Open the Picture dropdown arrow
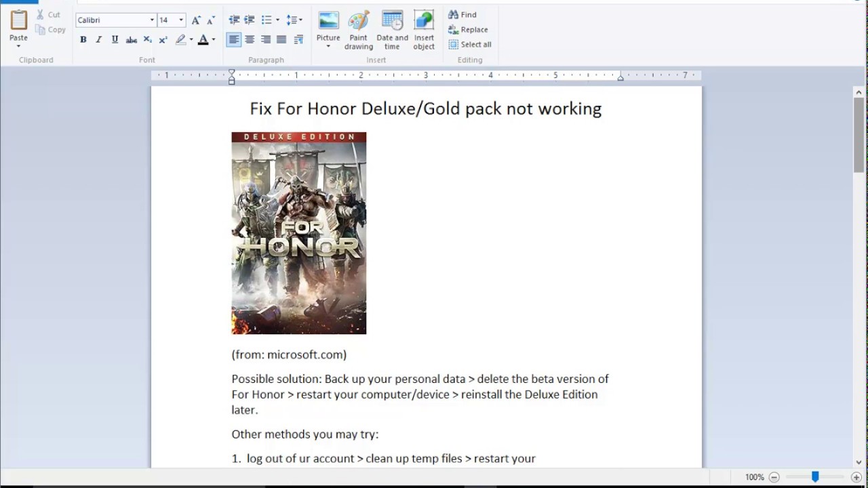The width and height of the screenshot is (868, 488). click(328, 46)
